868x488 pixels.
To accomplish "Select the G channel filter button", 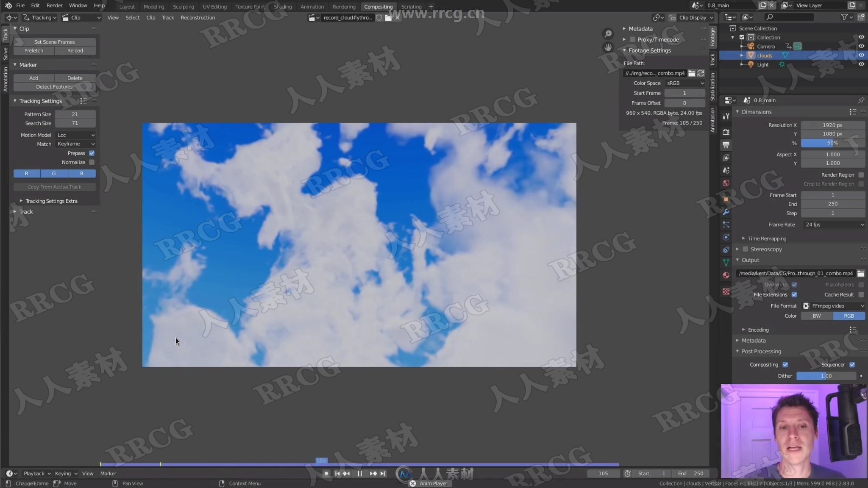I will click(54, 173).
